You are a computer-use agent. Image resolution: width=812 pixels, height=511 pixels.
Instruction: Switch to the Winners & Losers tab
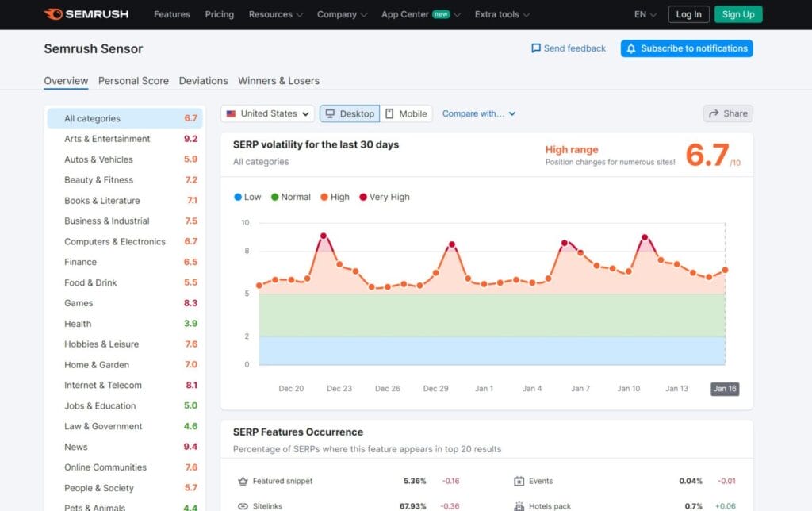pos(278,81)
